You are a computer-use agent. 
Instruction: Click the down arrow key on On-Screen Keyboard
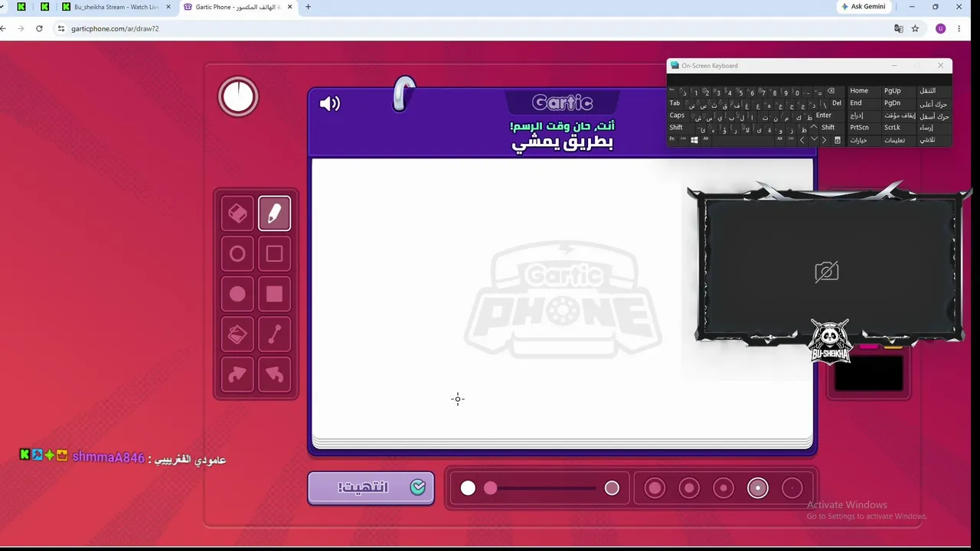click(813, 140)
